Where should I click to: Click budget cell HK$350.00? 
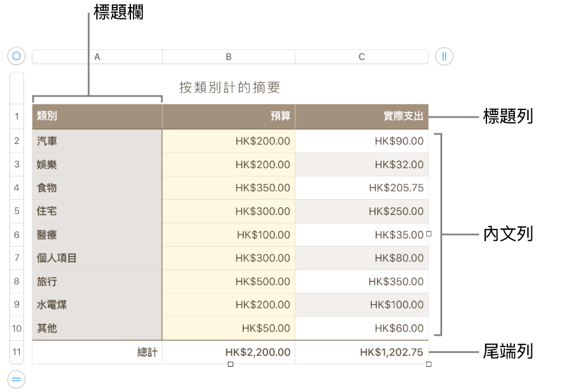point(229,188)
